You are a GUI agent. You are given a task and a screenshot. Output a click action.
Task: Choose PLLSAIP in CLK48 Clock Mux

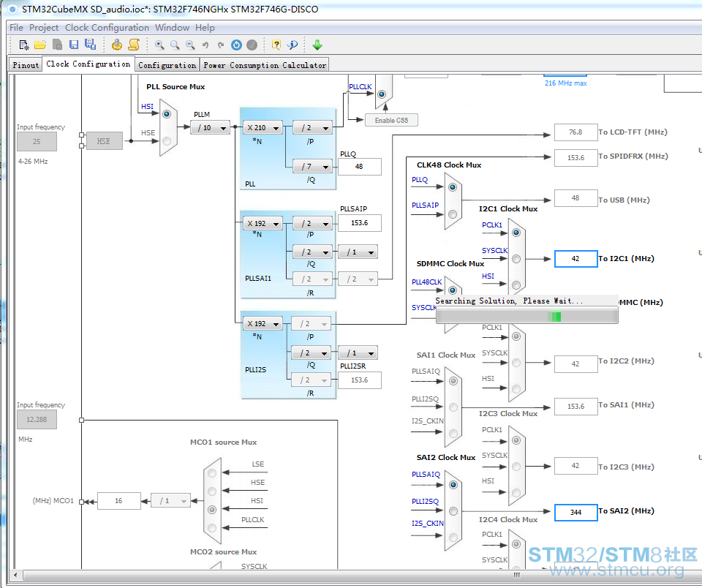453,214
